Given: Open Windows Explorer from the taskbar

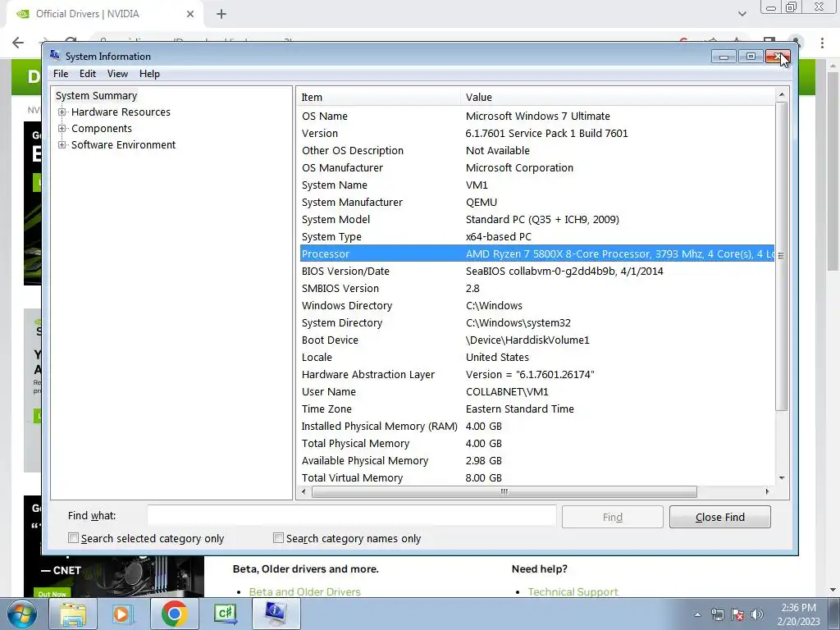Looking at the screenshot, I should (73, 614).
